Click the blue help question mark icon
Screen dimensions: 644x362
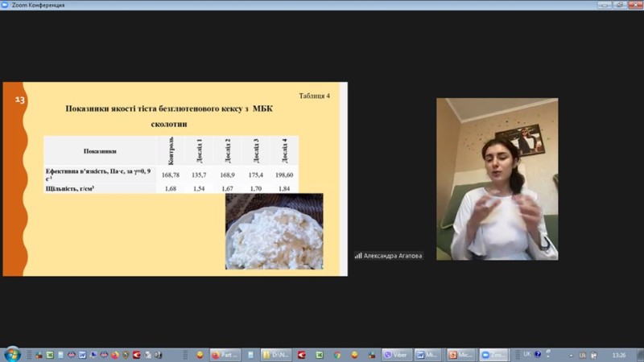538,354
